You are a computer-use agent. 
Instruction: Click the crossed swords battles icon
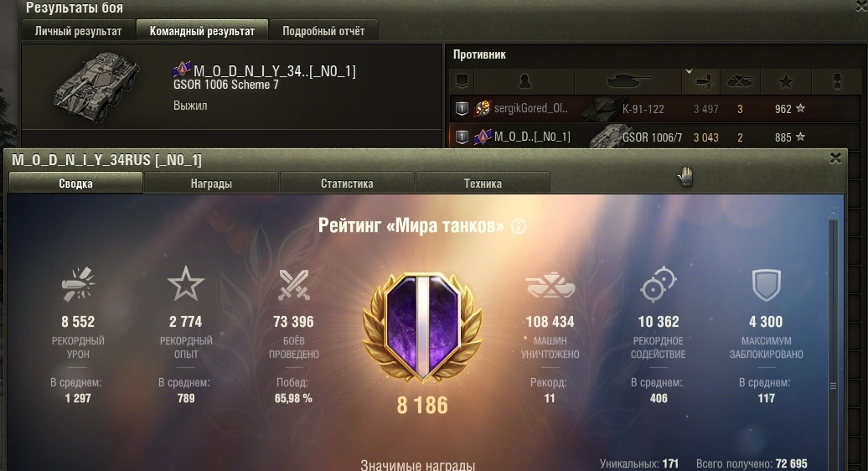click(x=294, y=284)
